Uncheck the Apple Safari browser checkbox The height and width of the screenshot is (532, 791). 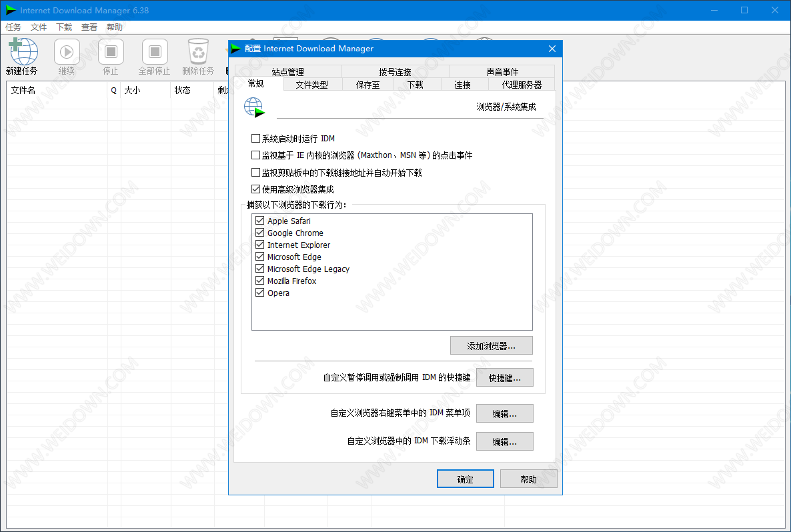[x=260, y=221]
